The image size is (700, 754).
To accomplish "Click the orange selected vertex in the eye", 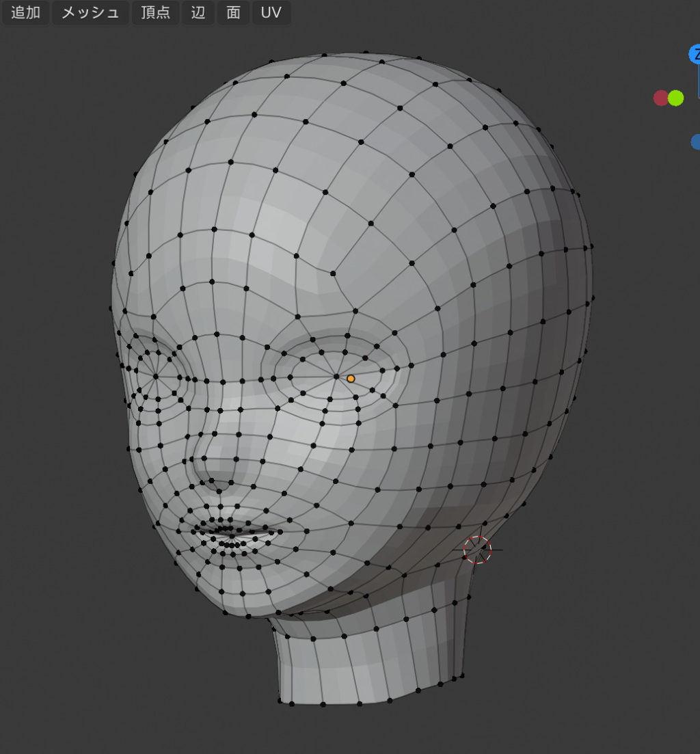I will coord(351,378).
